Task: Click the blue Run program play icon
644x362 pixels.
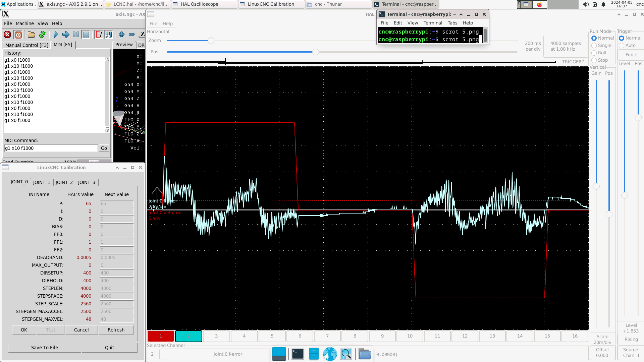Action: [x=56, y=35]
